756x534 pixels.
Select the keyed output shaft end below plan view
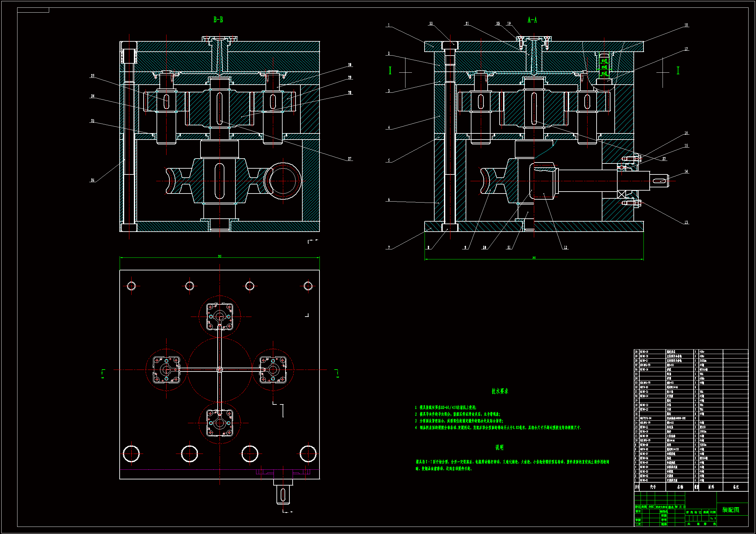[x=283, y=495]
